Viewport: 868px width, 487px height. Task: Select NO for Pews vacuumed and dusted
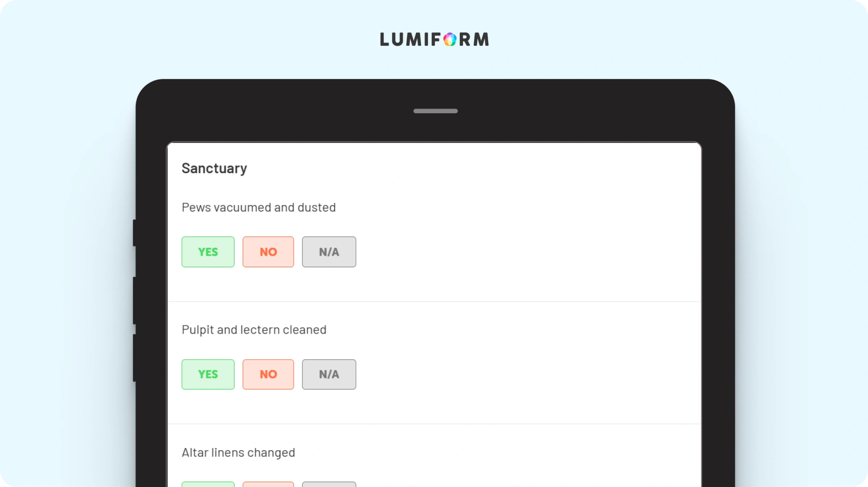click(x=268, y=252)
